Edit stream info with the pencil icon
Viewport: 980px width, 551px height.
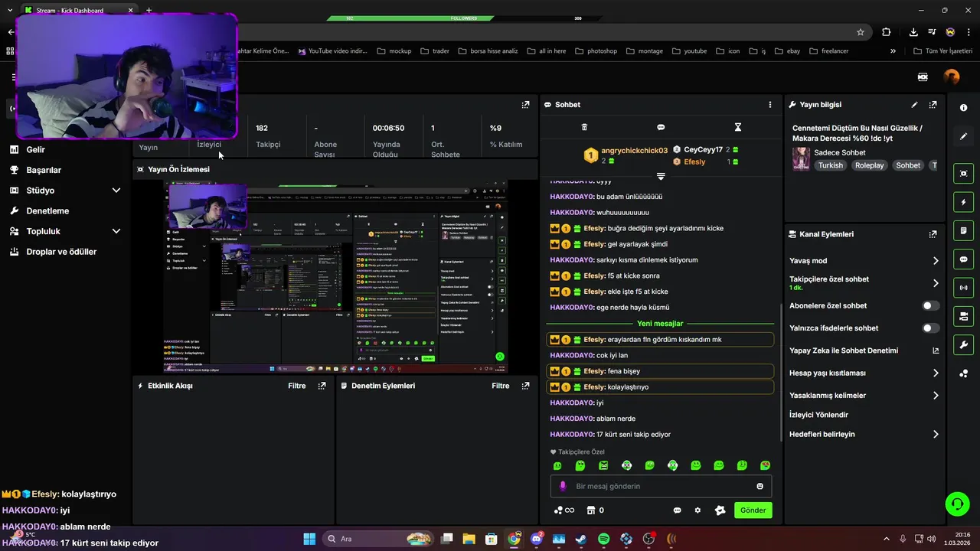coord(914,105)
